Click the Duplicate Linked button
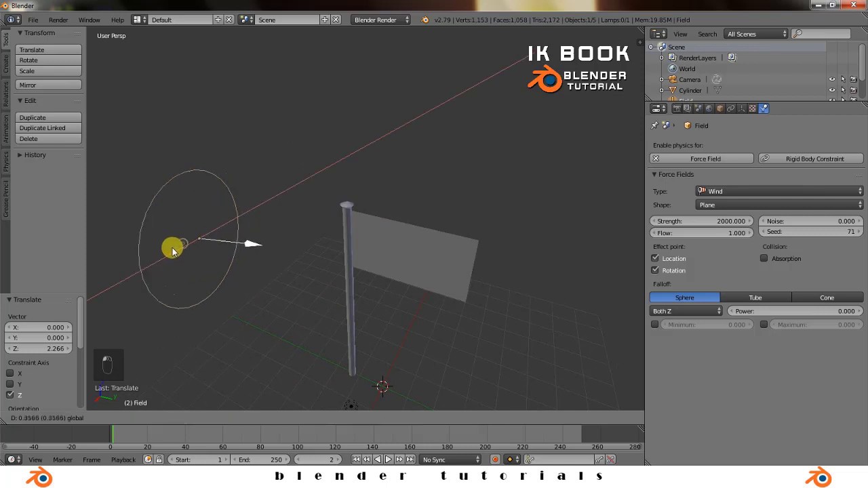The image size is (868, 488). coord(49,128)
